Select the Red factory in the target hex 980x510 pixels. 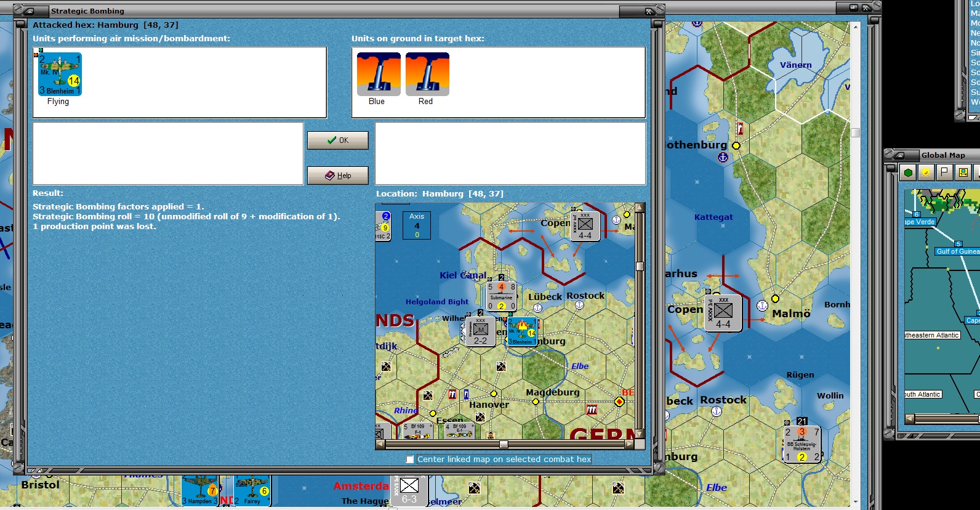pos(427,74)
